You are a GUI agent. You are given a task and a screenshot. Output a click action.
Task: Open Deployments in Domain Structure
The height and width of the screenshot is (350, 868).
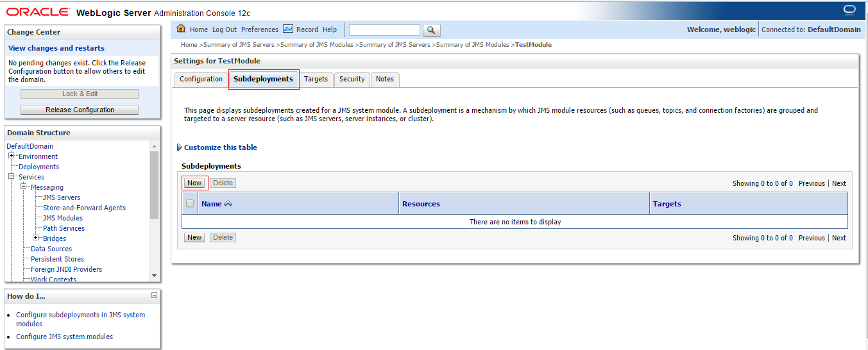click(x=38, y=167)
